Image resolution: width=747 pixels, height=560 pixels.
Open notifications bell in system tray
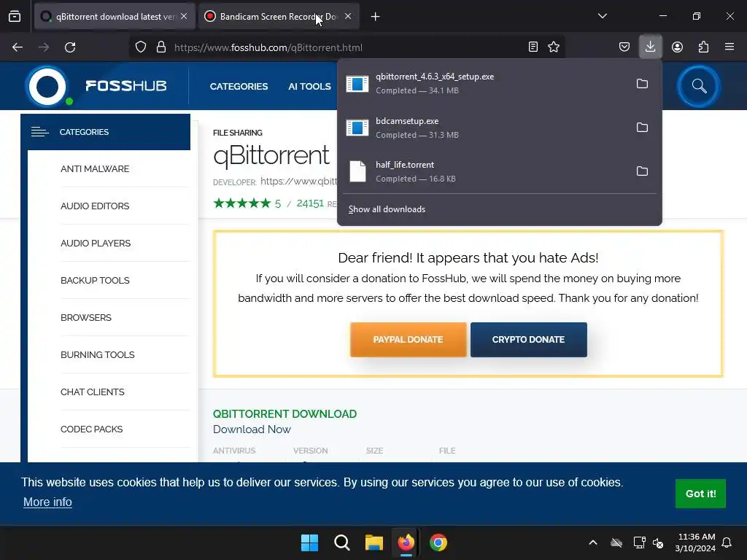tap(727, 542)
